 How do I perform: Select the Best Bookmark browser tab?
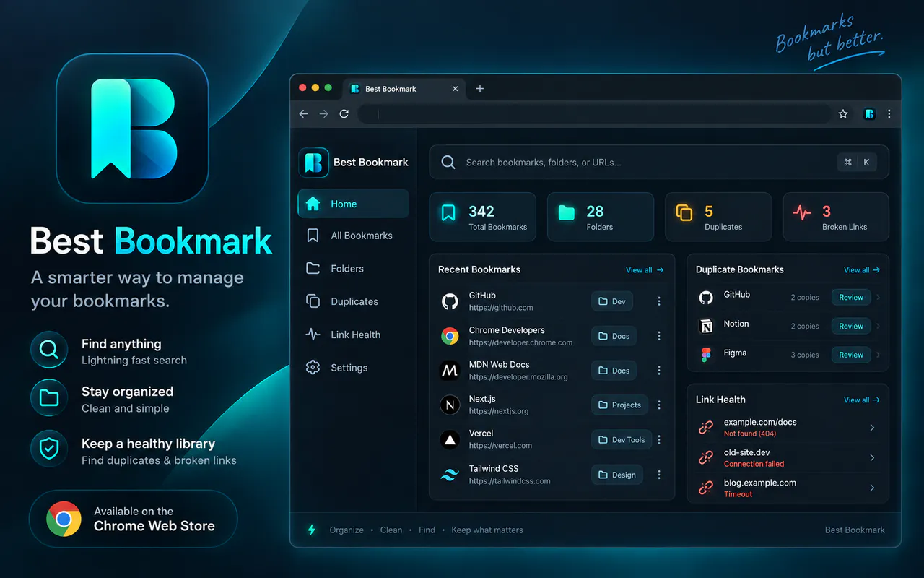(404, 89)
